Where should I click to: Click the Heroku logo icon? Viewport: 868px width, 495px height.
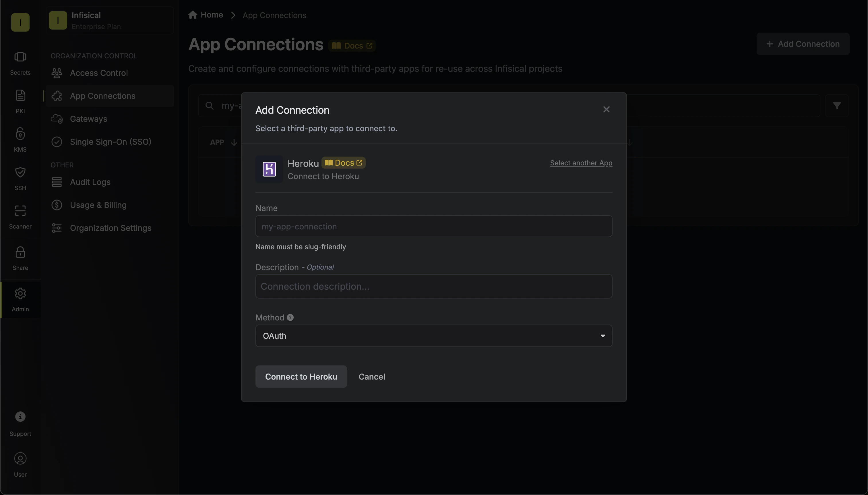tap(269, 169)
